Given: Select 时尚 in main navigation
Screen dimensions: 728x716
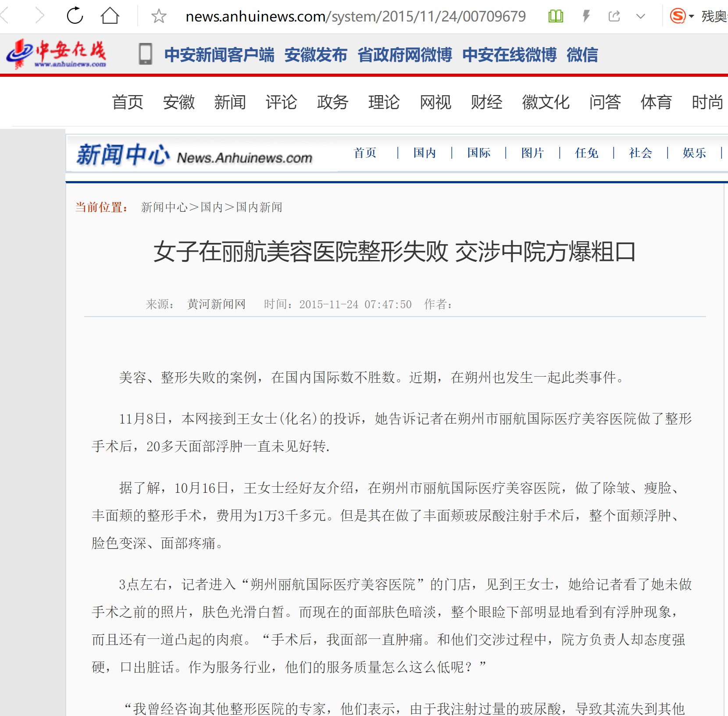Looking at the screenshot, I should tap(708, 102).
